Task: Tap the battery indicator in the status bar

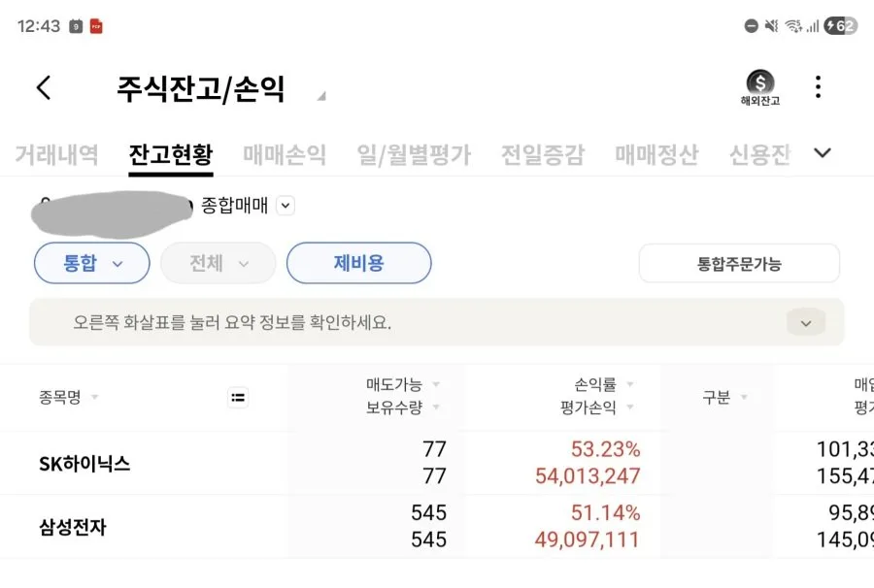Action: coord(841,25)
